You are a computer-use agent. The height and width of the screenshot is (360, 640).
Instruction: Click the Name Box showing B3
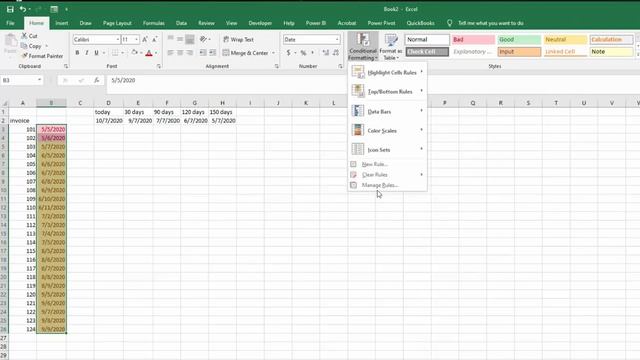tap(22, 80)
